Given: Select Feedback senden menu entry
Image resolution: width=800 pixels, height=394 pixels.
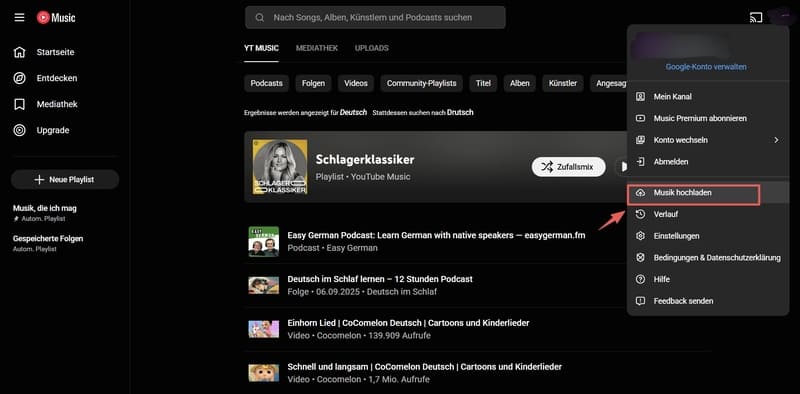Looking at the screenshot, I should (x=708, y=301).
